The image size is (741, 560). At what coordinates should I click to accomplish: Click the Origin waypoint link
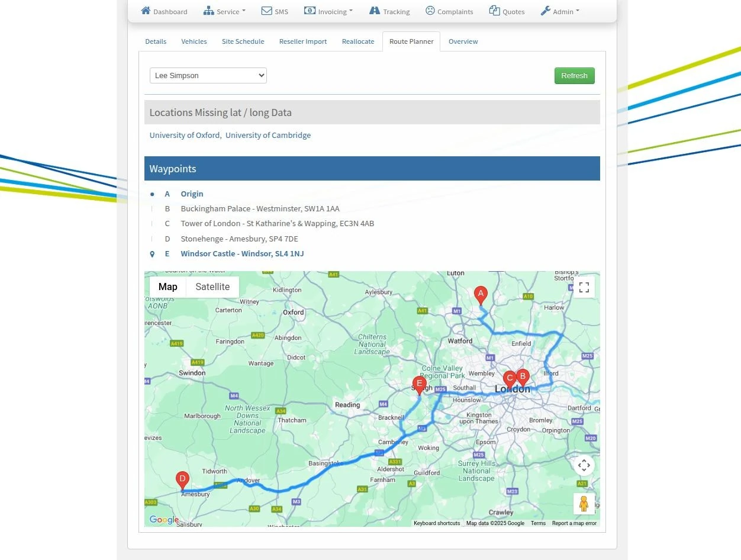coord(192,194)
